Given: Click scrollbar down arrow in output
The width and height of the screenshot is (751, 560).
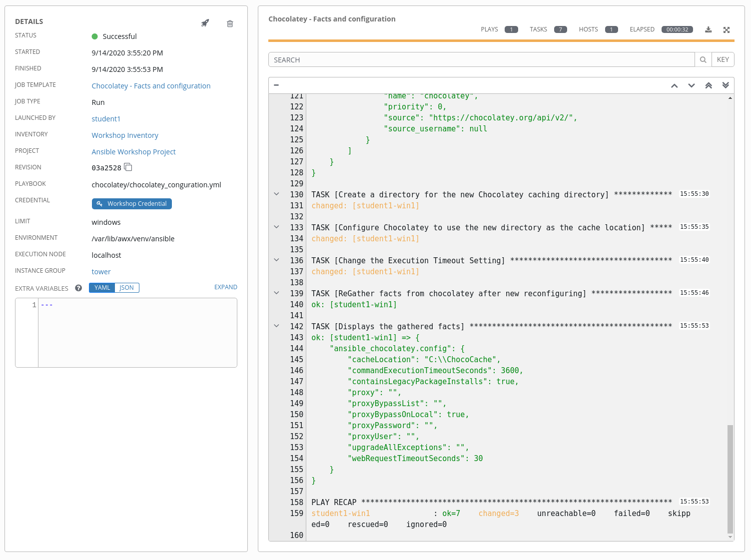Looking at the screenshot, I should click(730, 538).
